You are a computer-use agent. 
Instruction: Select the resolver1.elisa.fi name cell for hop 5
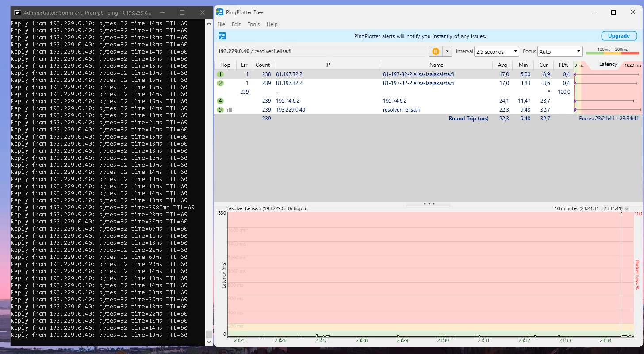tap(402, 110)
